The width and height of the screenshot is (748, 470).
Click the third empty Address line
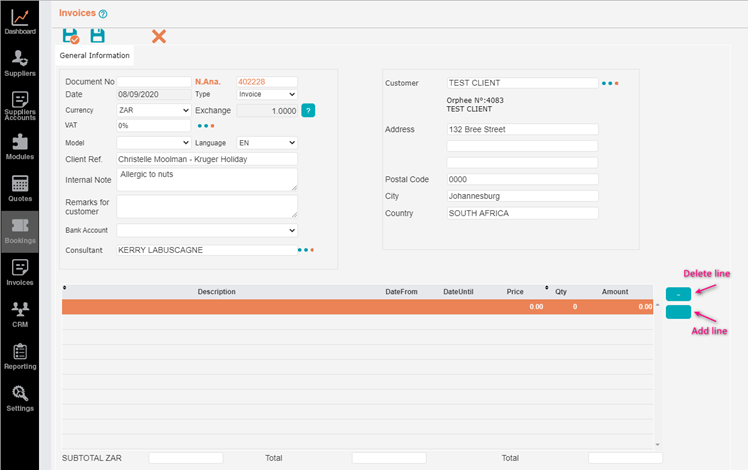point(523,163)
